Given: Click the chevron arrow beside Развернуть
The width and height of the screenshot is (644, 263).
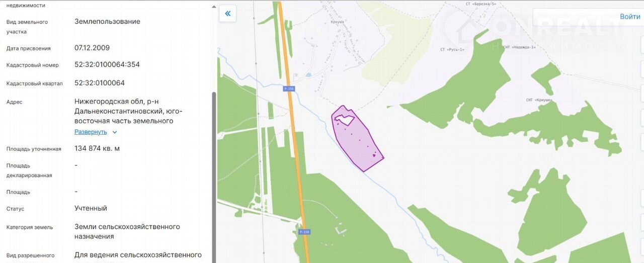Looking at the screenshot, I should point(115,132).
